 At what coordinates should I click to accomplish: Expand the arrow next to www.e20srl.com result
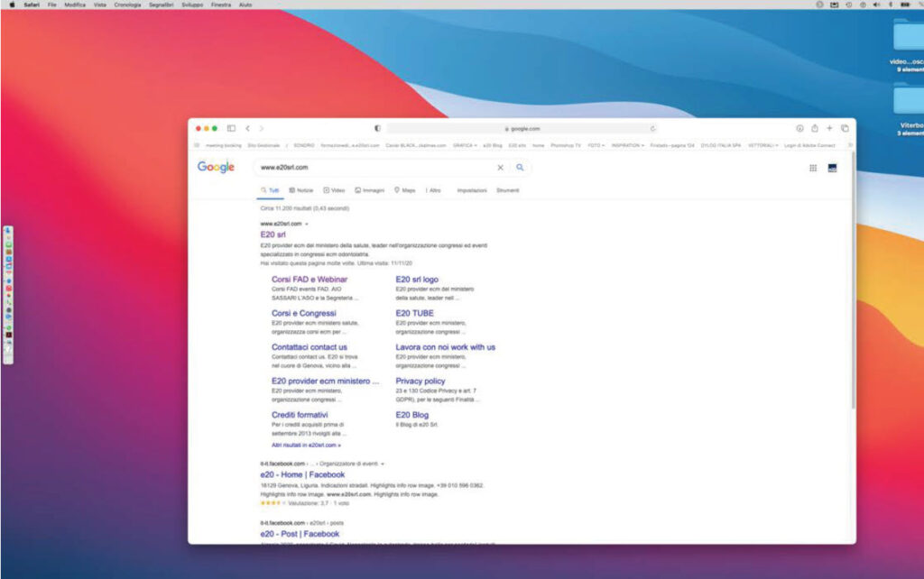coord(307,224)
